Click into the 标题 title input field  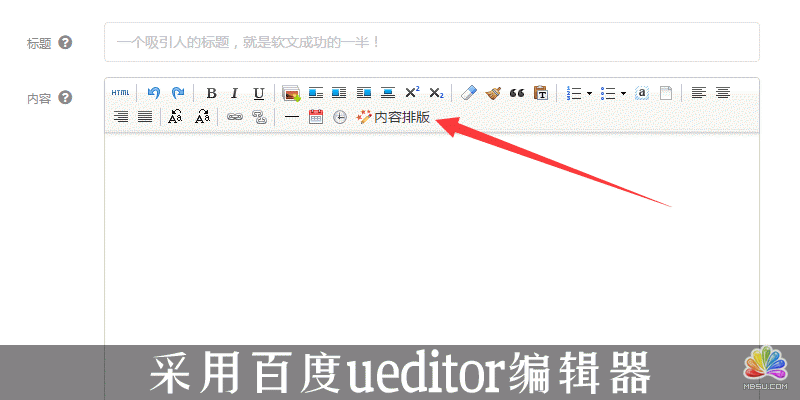431,42
